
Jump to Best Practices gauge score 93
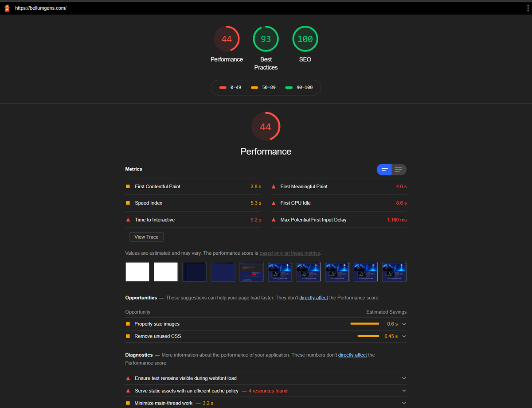tap(266, 39)
